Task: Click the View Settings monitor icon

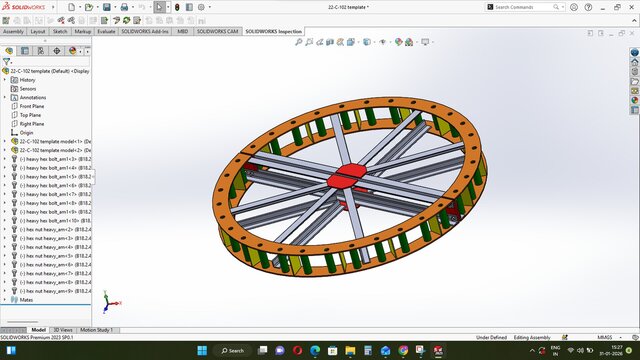Action: click(425, 42)
